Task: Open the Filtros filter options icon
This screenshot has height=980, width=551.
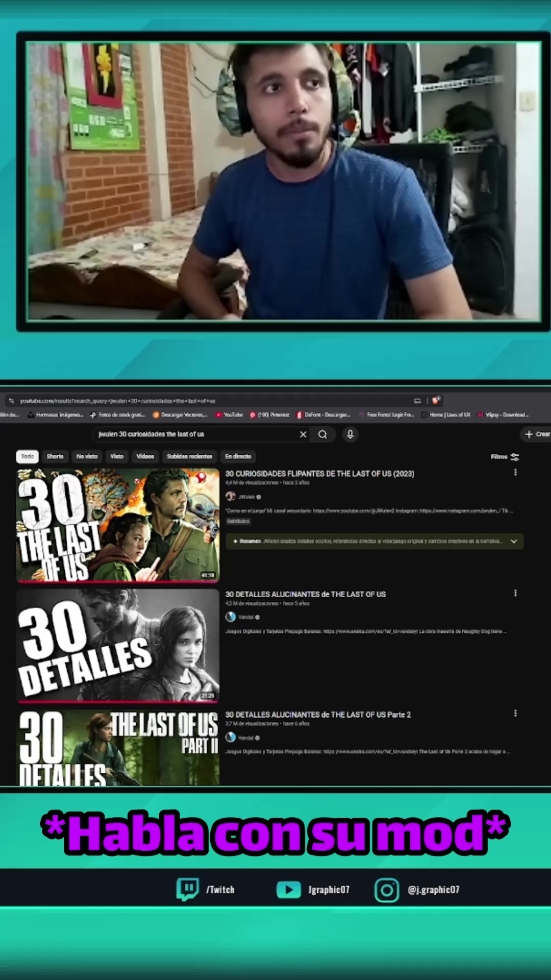Action: [515, 457]
